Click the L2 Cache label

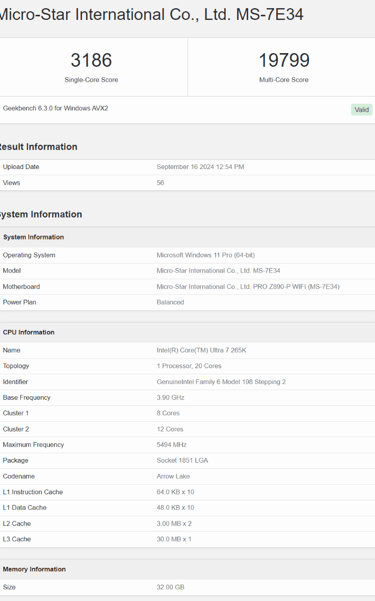[17, 524]
